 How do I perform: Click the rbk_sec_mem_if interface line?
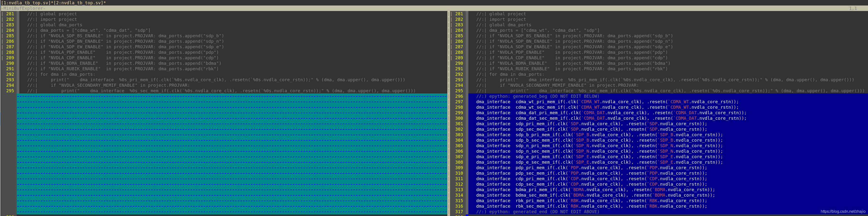tap(592, 206)
